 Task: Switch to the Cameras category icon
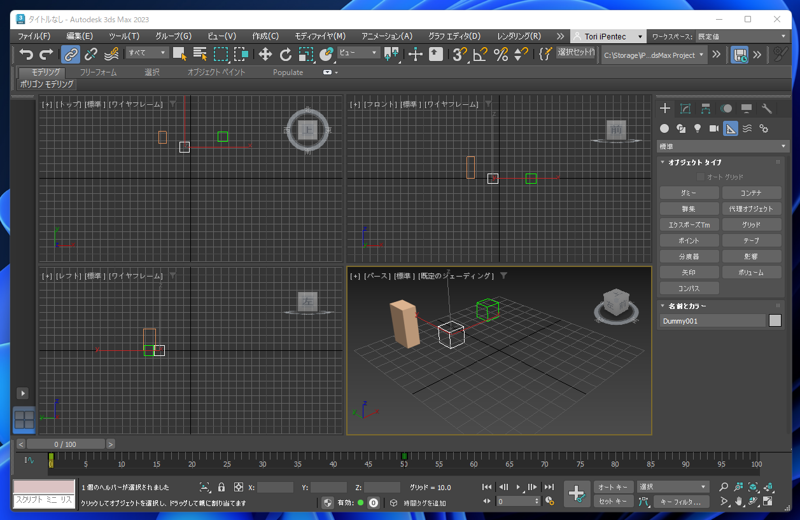click(x=714, y=129)
